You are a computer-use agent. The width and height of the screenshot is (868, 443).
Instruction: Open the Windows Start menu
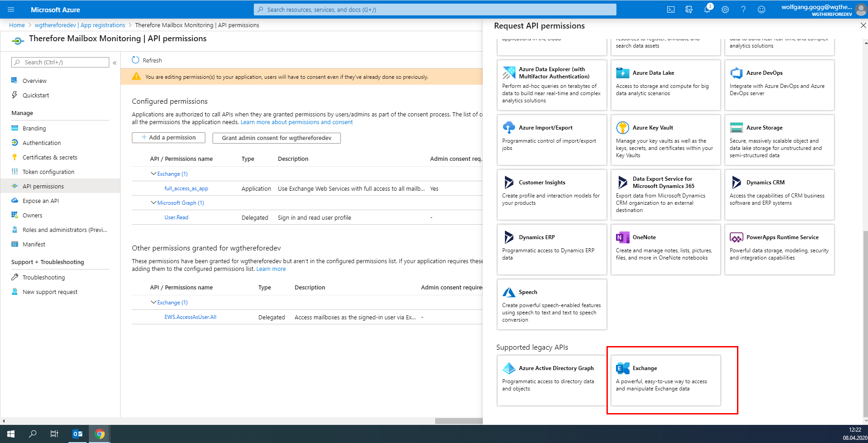click(11, 434)
